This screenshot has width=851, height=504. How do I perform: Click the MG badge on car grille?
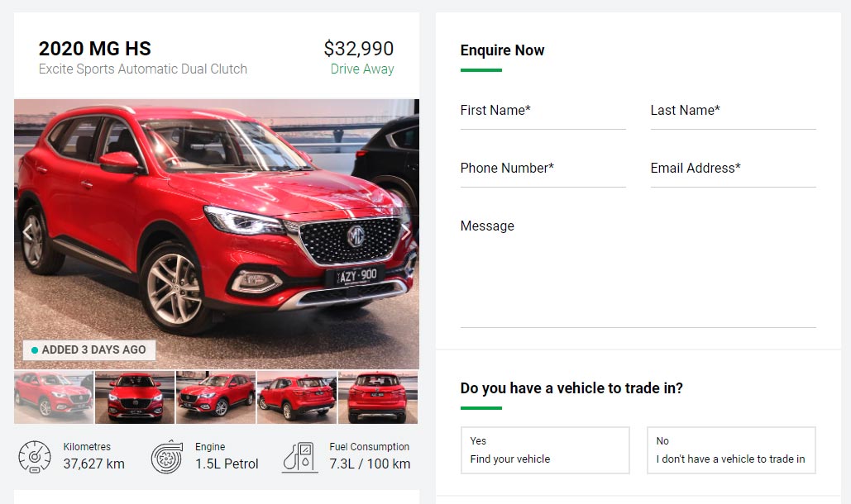click(356, 235)
